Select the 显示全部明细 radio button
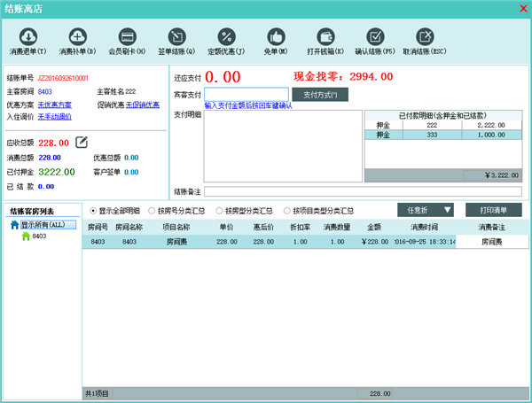This screenshot has height=403, width=532. pyautogui.click(x=94, y=211)
